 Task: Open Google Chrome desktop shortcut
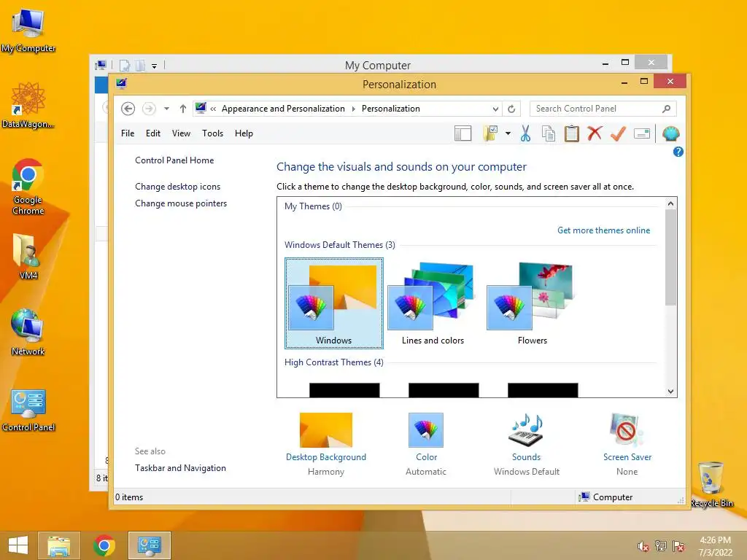click(28, 187)
